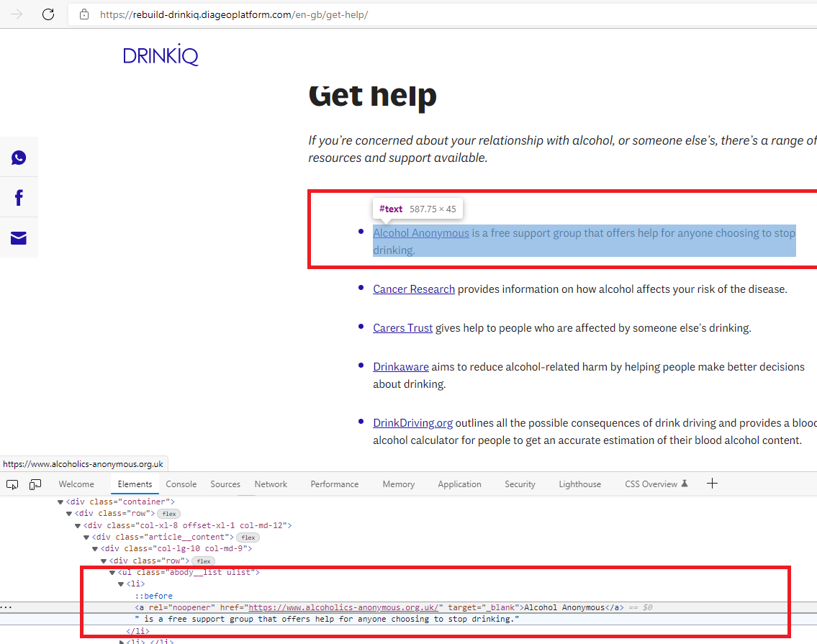Image resolution: width=817 pixels, height=644 pixels.
Task: Toggle flex badge on first div class="row"
Action: (169, 514)
